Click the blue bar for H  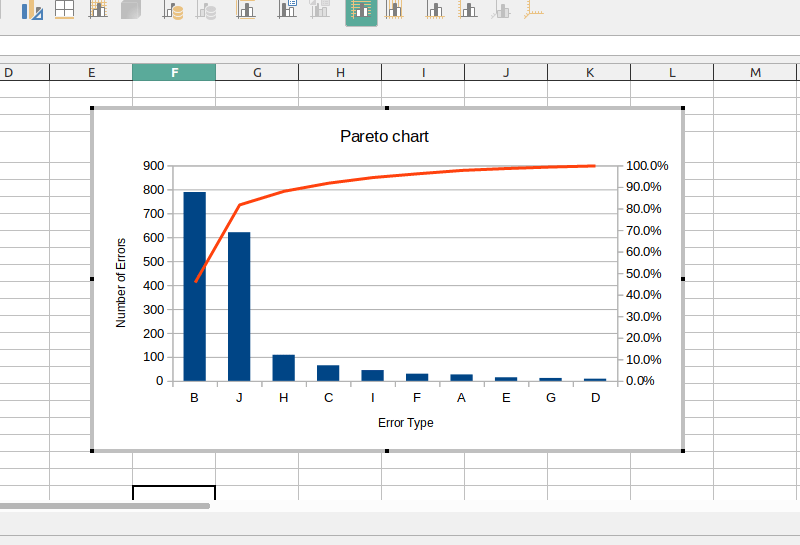[x=284, y=368]
